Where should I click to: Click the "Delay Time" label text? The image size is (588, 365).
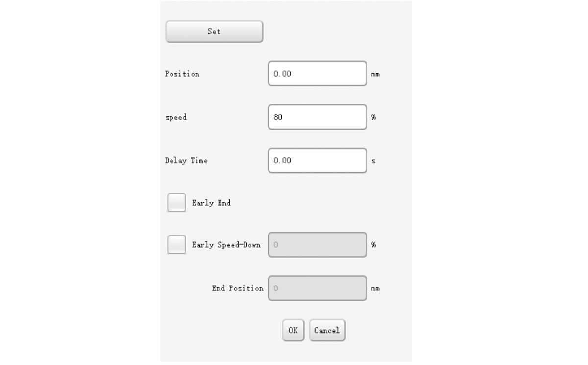186,161
